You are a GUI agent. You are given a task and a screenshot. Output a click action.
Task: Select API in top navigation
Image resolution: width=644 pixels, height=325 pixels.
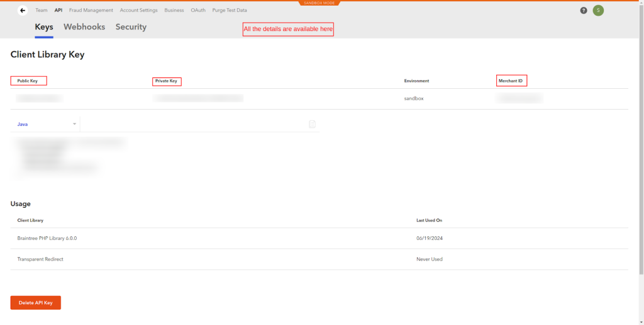pos(58,11)
